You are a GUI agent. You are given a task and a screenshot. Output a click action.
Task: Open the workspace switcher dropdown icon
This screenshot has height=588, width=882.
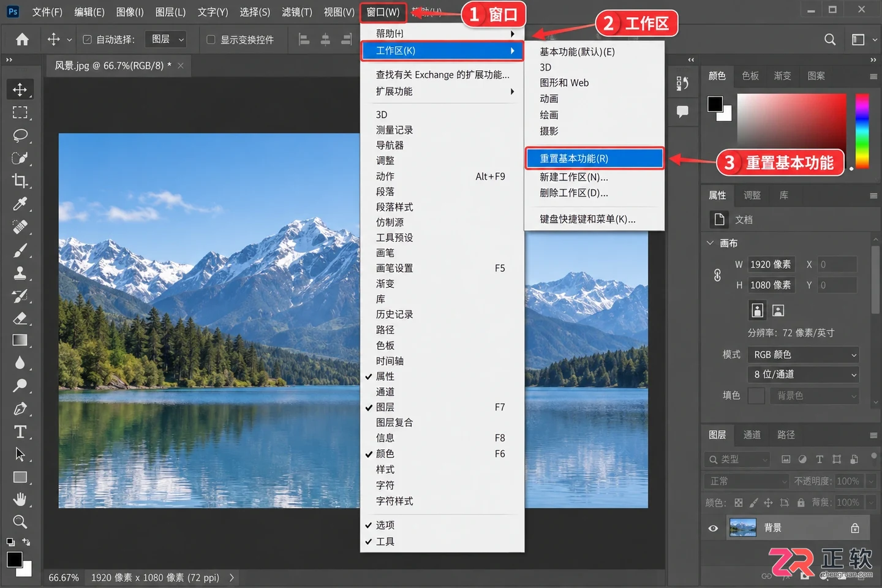(864, 40)
